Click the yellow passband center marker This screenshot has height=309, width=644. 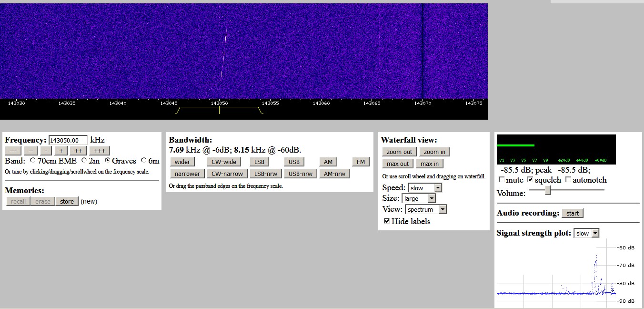[219, 110]
